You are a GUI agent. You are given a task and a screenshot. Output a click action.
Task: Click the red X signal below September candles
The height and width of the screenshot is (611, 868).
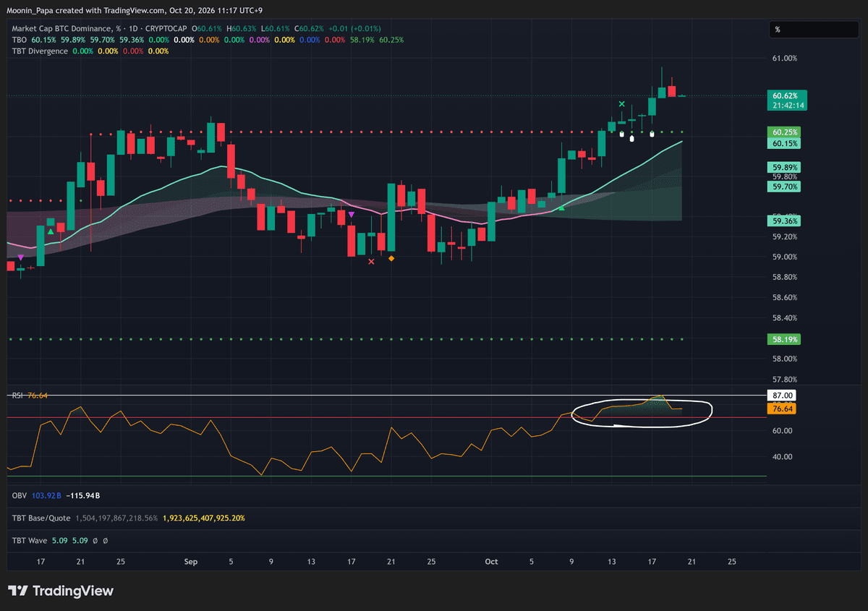click(x=372, y=262)
